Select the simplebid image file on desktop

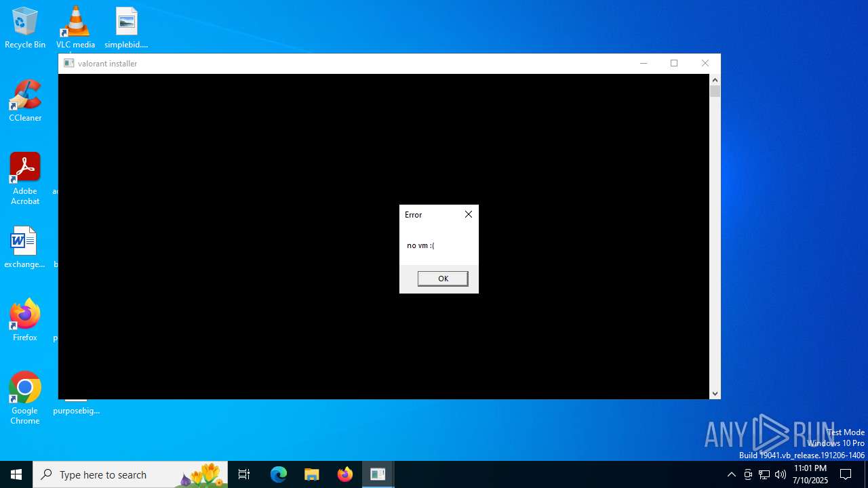click(x=126, y=28)
